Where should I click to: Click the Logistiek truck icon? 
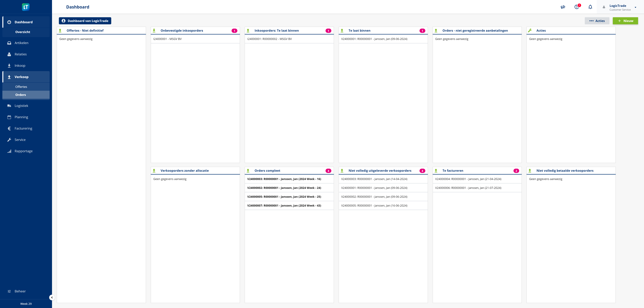[x=9, y=106]
